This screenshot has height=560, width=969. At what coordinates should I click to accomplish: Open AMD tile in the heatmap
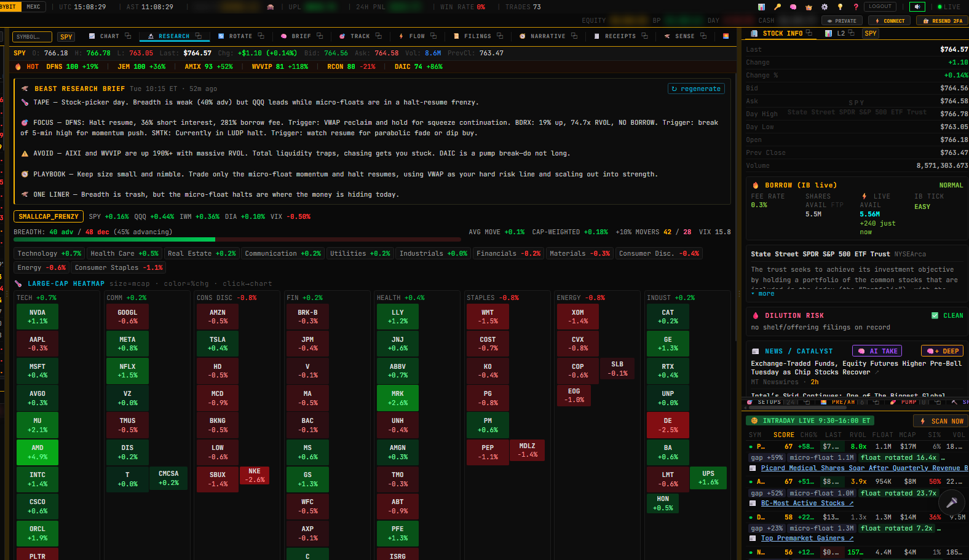pos(38,452)
